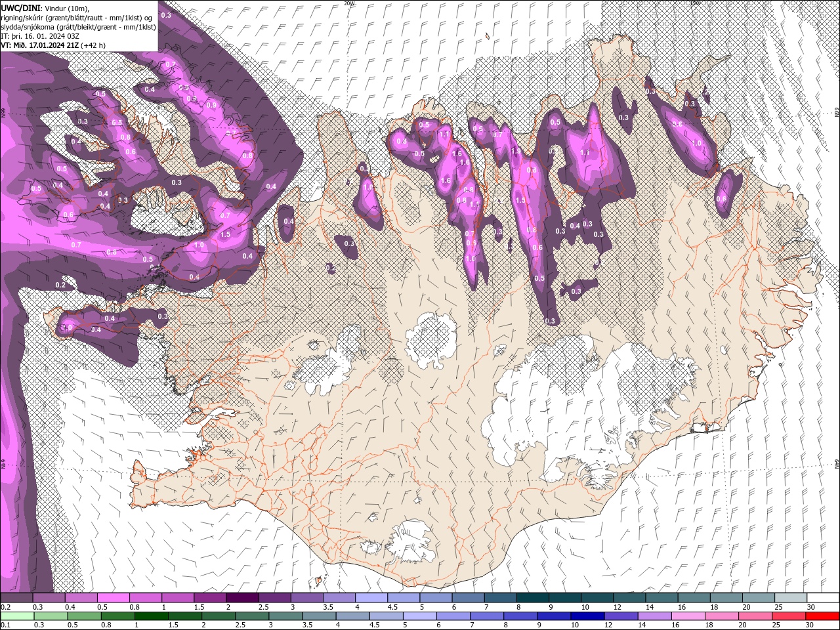Image resolution: width=840 pixels, height=630 pixels.
Task: Click the '1.9' snowfall value on the map
Action: pyautogui.click(x=516, y=151)
